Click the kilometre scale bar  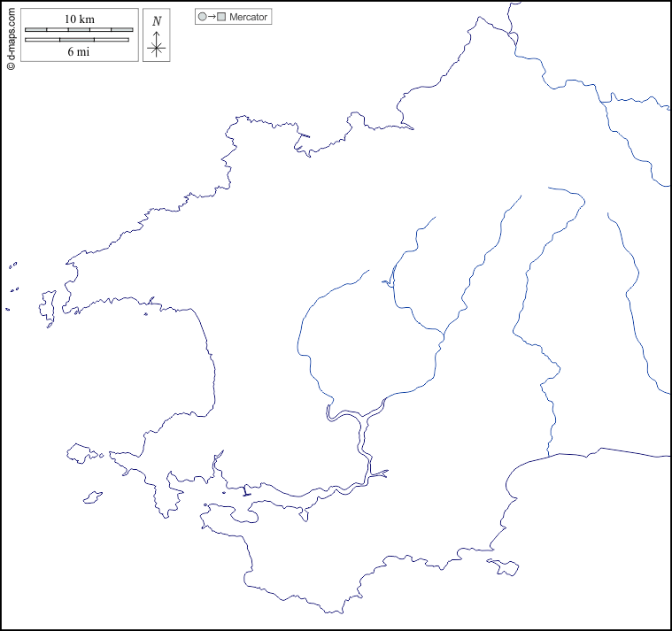(79, 30)
